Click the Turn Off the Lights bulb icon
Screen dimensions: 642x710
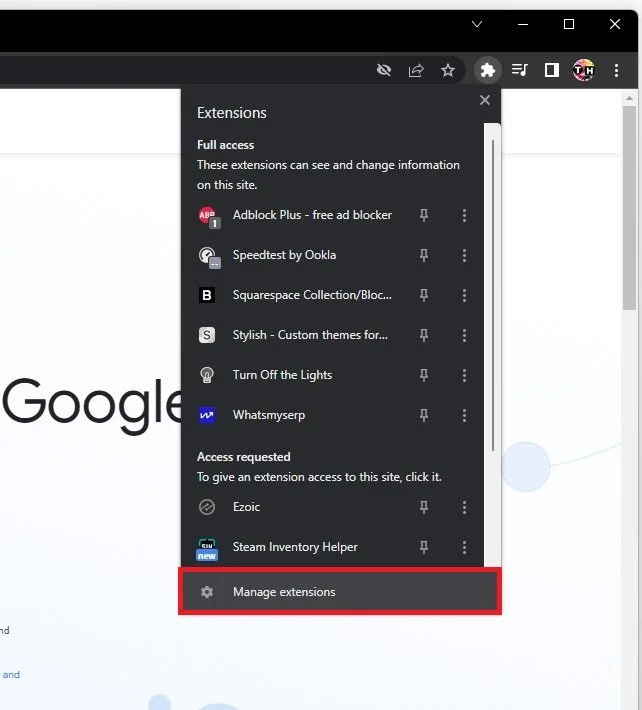[207, 375]
